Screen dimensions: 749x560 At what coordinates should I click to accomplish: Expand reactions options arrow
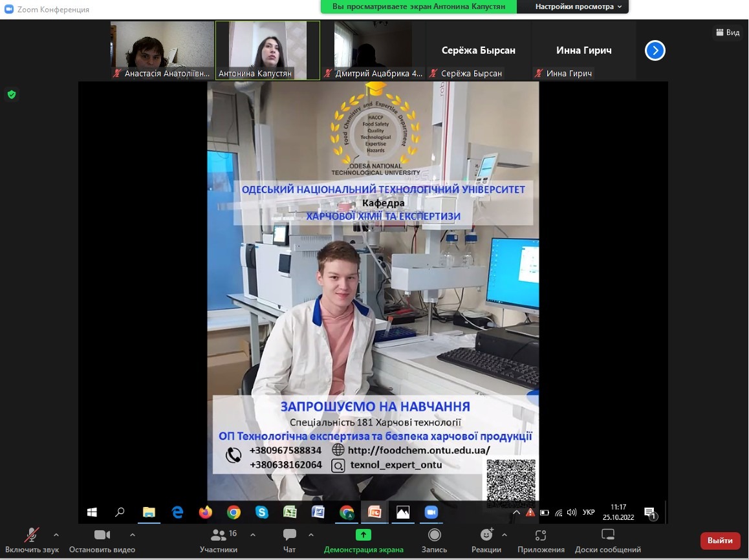point(505,535)
